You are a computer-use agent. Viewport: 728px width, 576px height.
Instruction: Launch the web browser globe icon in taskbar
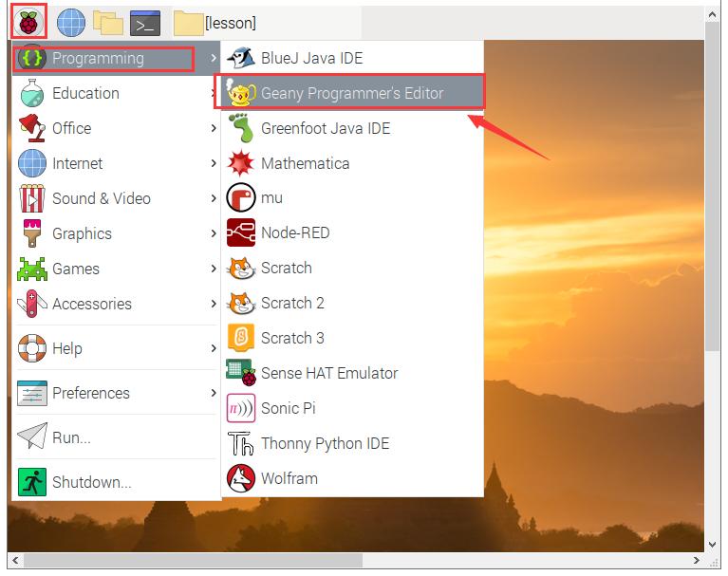70,22
